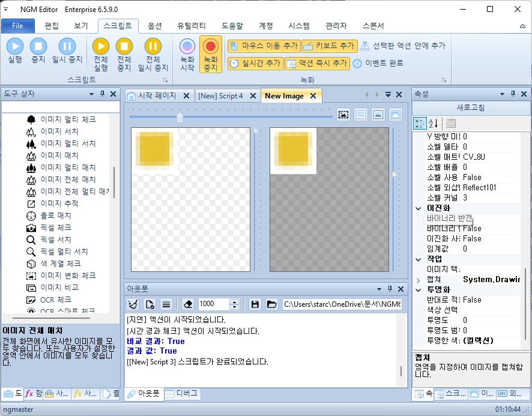Viewport: 532px width, 416px height.
Task: Click 선택한 액션 안에 추가
Action: (403, 46)
